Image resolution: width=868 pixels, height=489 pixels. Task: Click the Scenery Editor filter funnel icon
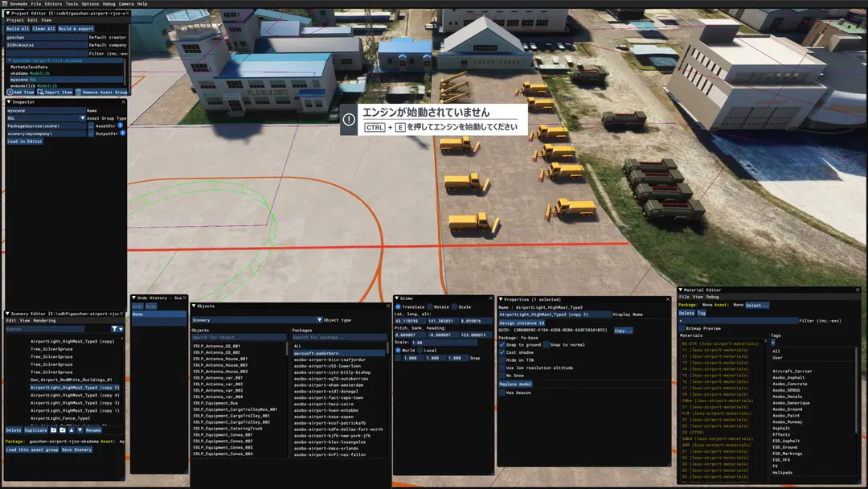pos(114,329)
